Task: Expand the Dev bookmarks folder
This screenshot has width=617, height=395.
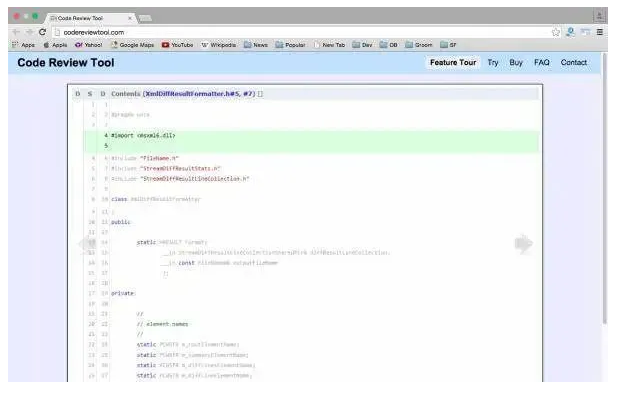Action: [362, 45]
